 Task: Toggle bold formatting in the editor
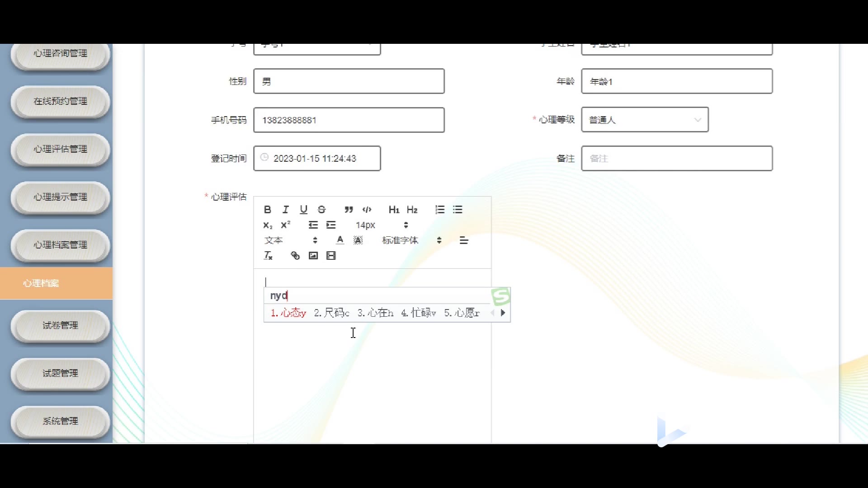tap(268, 210)
